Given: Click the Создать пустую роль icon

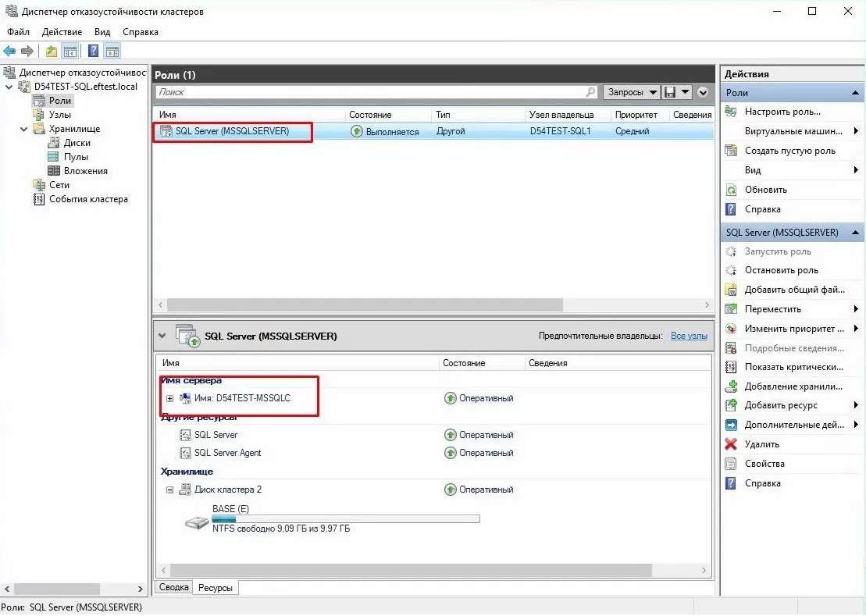Looking at the screenshot, I should point(731,151).
